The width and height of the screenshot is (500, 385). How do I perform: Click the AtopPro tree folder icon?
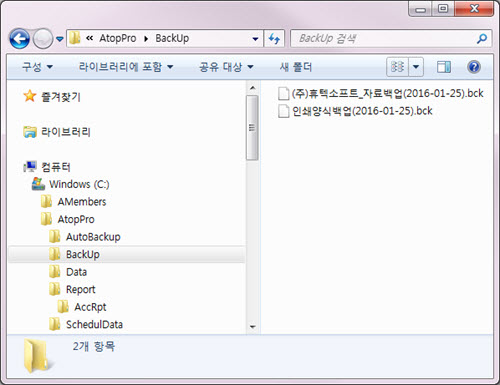46,219
